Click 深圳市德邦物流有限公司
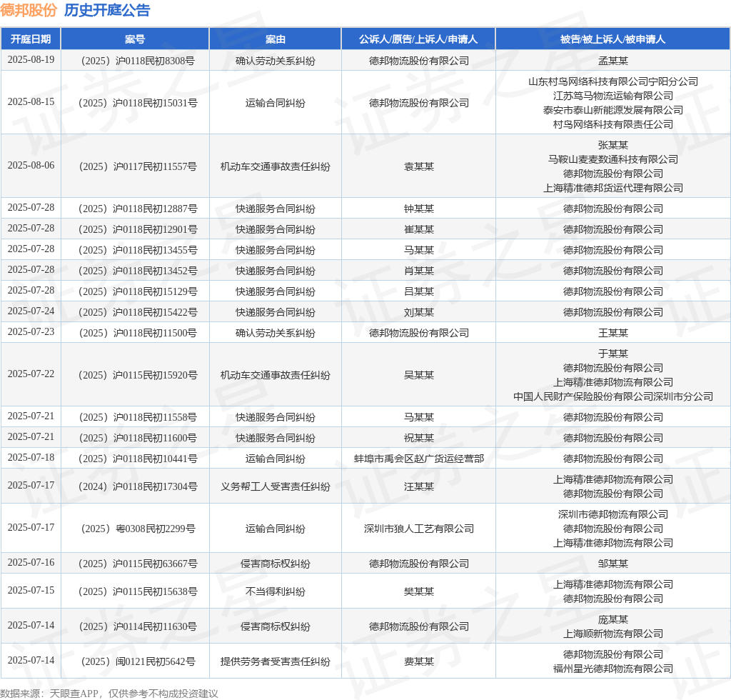Image resolution: width=731 pixels, height=700 pixels. 613,514
